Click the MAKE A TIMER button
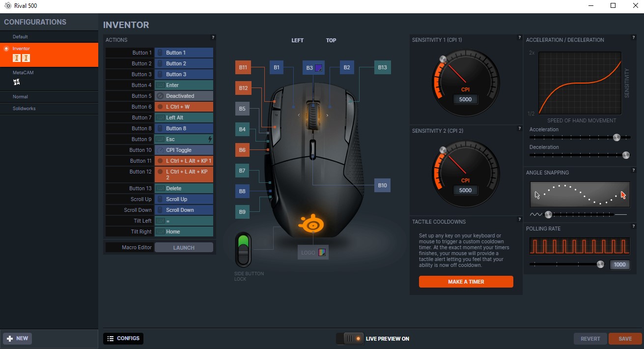Viewport: 644px width, 349px height. tap(466, 282)
